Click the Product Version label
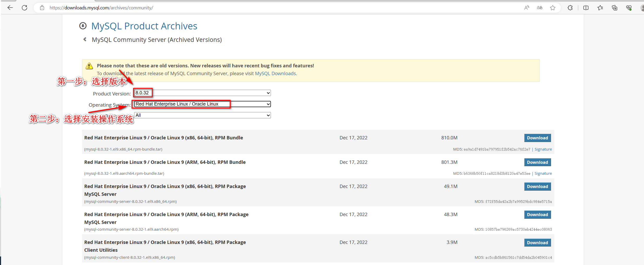The image size is (644, 265). tap(112, 94)
